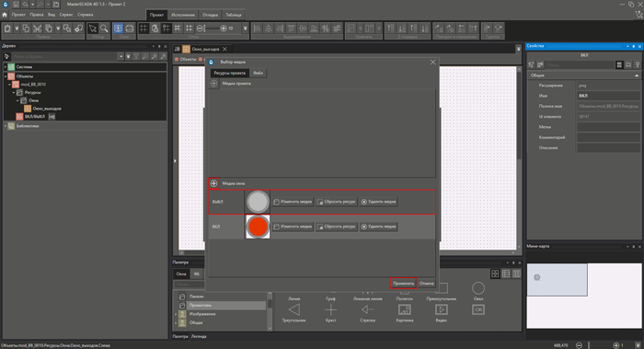The image size is (644, 349).
Task: Click the Применить button
Action: point(403,284)
